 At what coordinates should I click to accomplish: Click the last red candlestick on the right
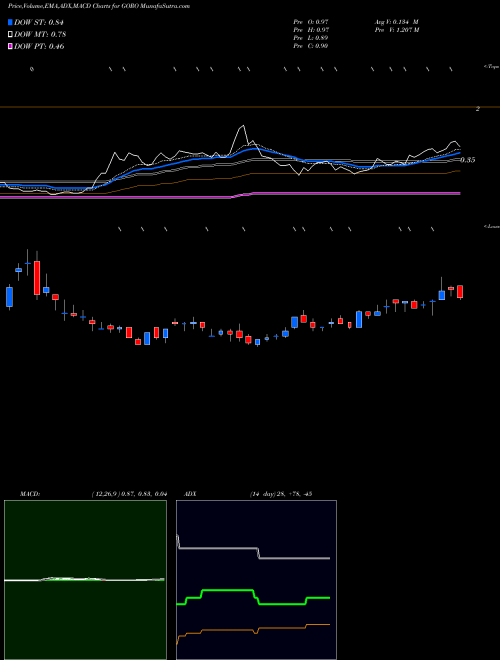click(460, 292)
